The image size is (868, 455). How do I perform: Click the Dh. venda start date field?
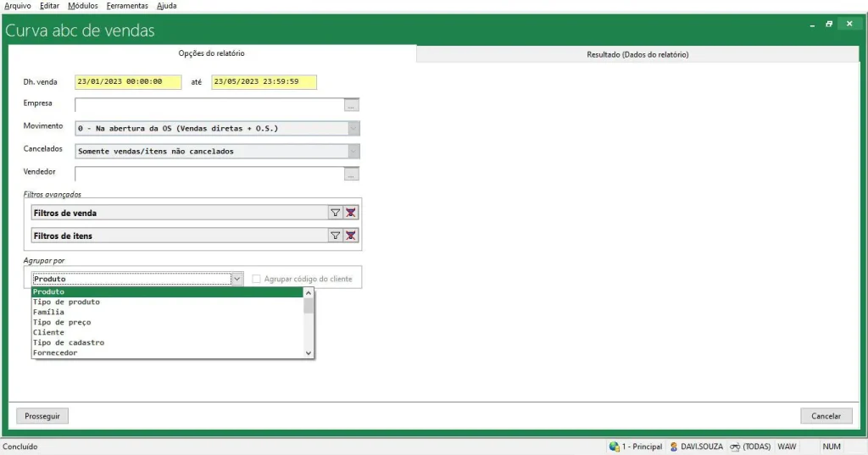coord(128,82)
